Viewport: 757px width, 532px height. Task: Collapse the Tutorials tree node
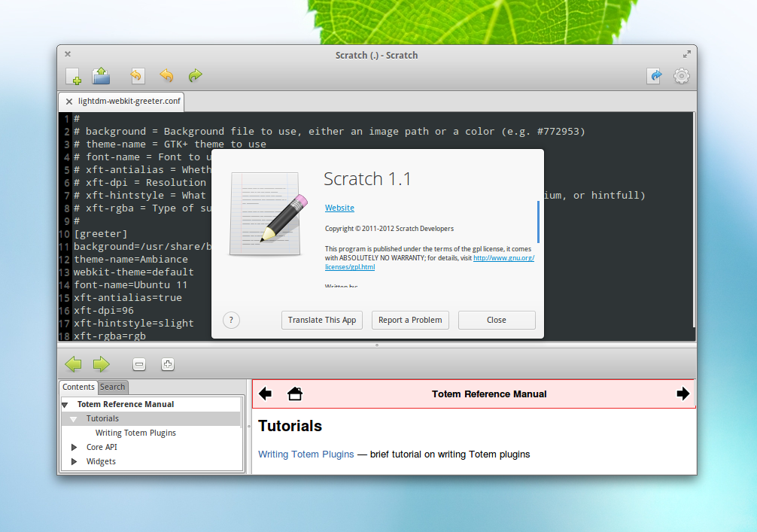[74, 419]
